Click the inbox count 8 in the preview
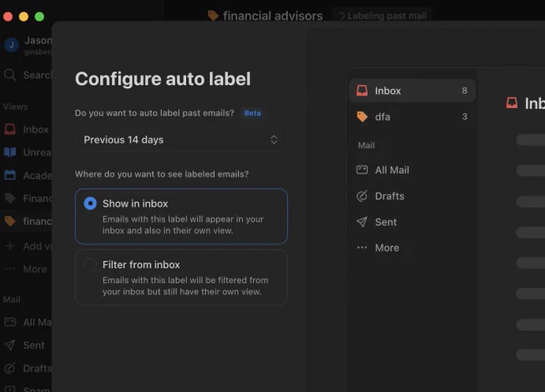545x392 pixels. tap(464, 91)
